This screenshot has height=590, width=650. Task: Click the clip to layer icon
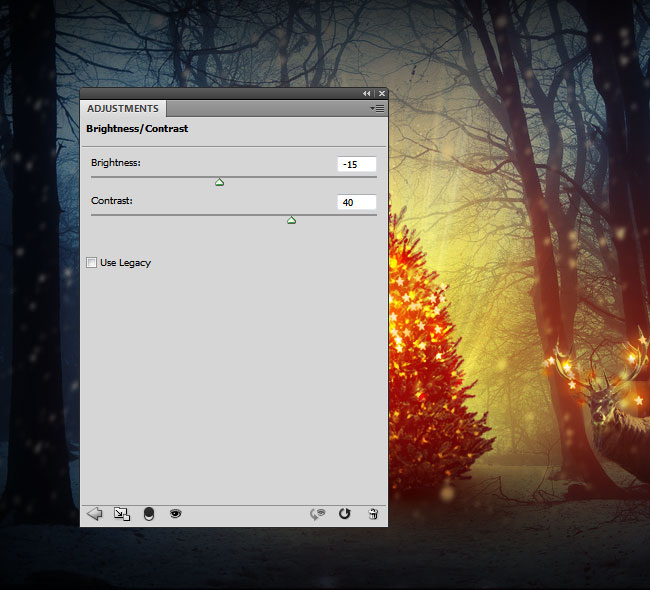coord(149,514)
